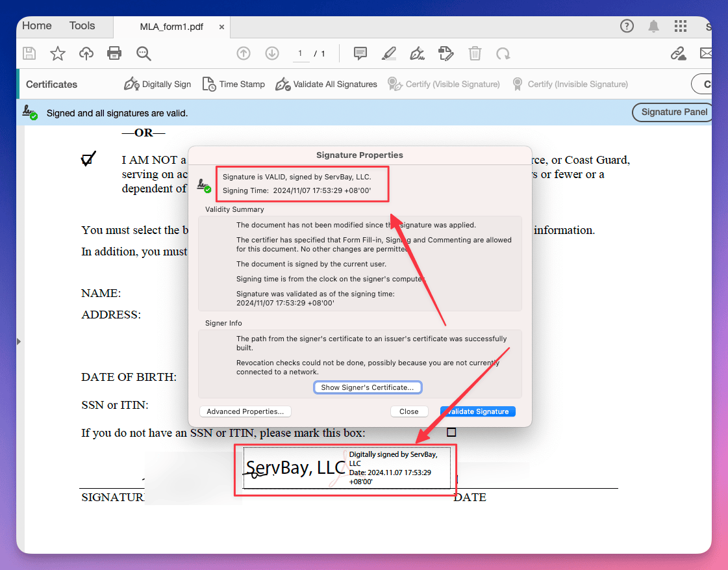This screenshot has width=728, height=570.
Task: Open the help question mark icon
Action: click(627, 26)
